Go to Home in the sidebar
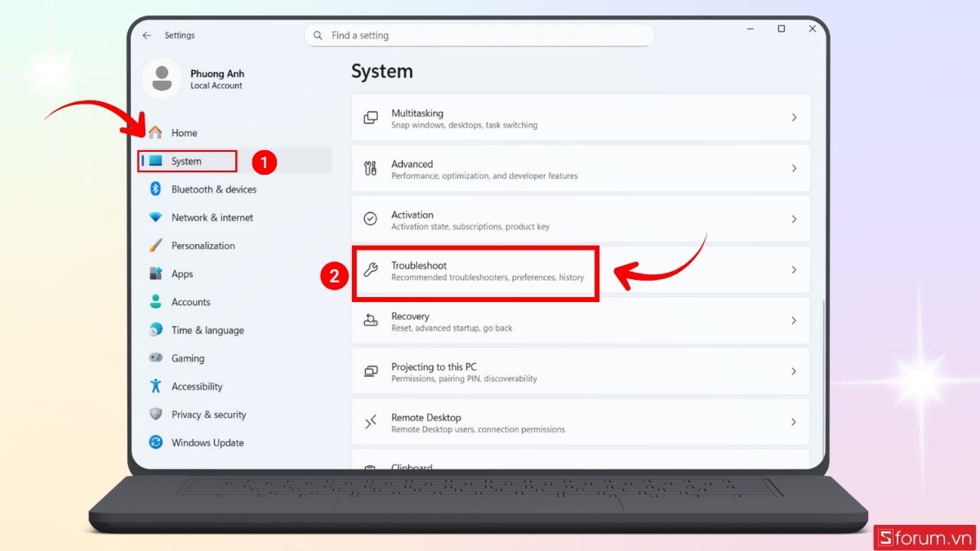The width and height of the screenshot is (980, 551). point(235,132)
